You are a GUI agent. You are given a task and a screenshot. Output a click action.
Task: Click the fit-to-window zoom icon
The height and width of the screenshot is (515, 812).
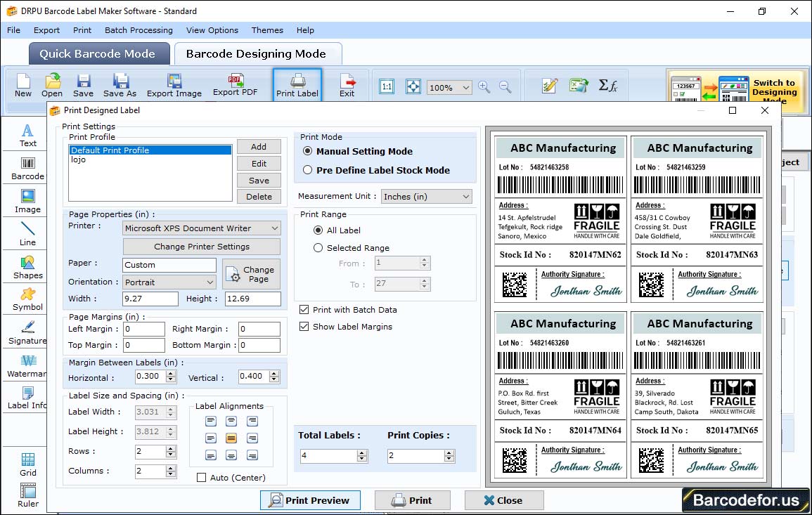(413, 86)
